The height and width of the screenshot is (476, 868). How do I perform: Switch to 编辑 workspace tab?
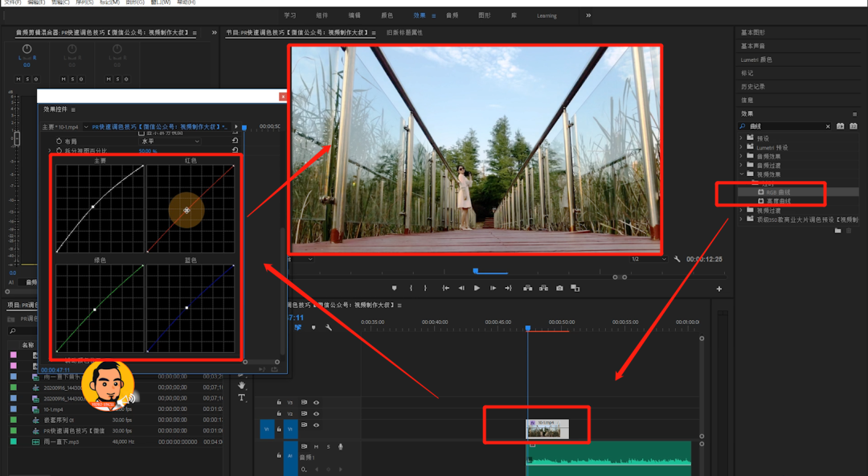354,15
